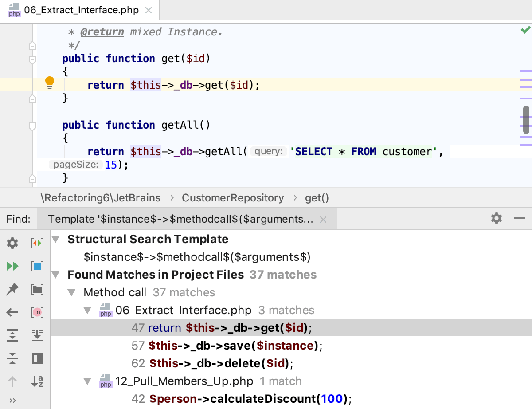Fold the end marker of get() function
The width and height of the screenshot is (532, 409).
click(x=31, y=98)
